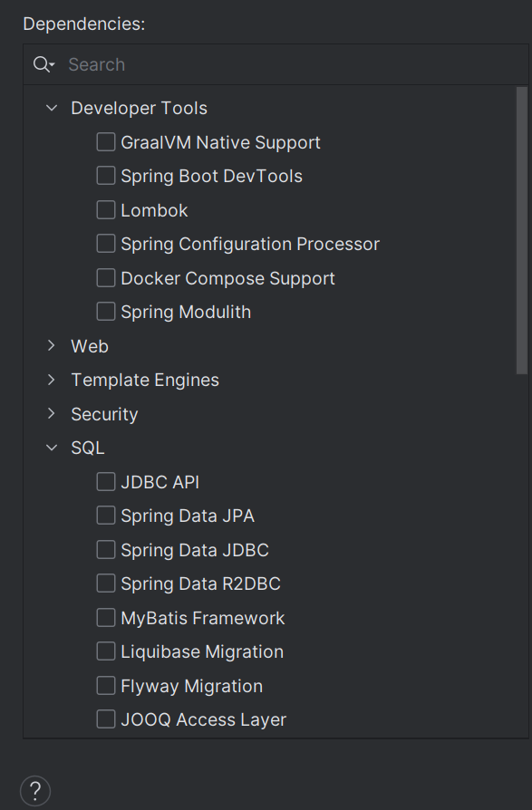Open help via question mark icon
The width and height of the screenshot is (532, 810).
[35, 791]
